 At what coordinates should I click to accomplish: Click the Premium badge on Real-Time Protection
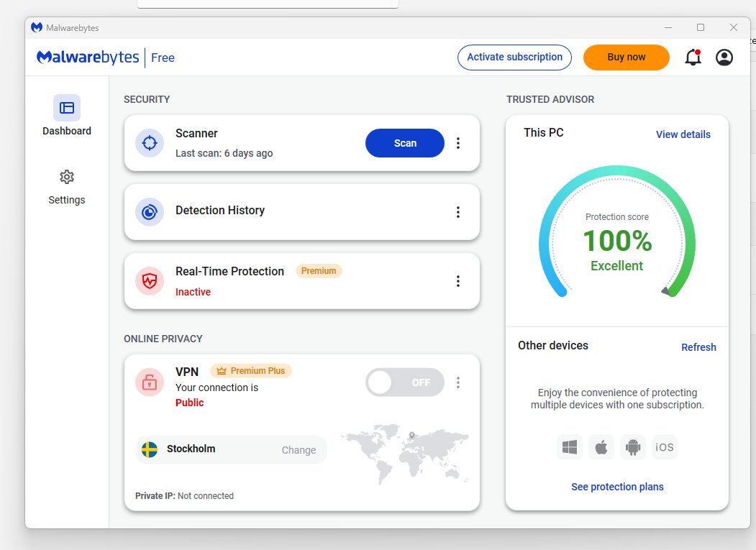coord(319,271)
